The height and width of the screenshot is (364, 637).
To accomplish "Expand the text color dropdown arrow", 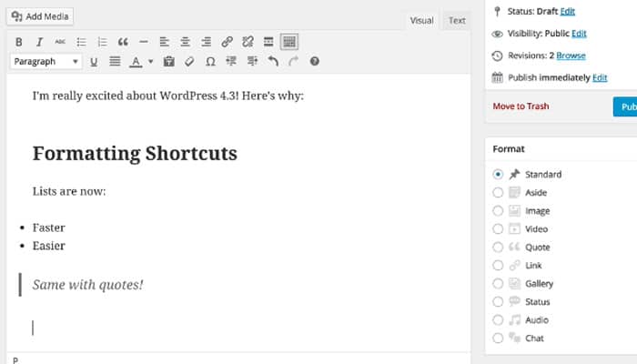I will 149,62.
